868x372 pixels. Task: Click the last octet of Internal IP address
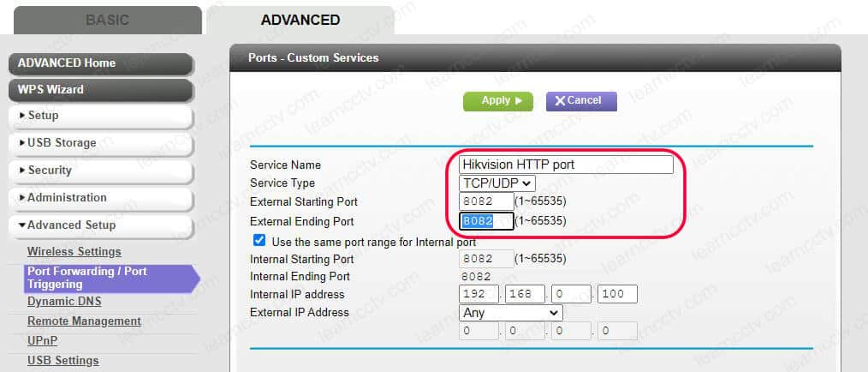coord(616,295)
